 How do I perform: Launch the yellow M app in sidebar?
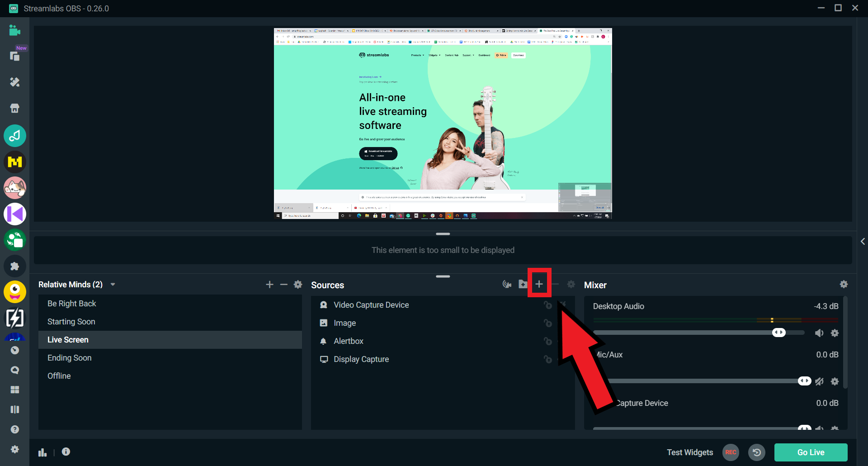15,162
